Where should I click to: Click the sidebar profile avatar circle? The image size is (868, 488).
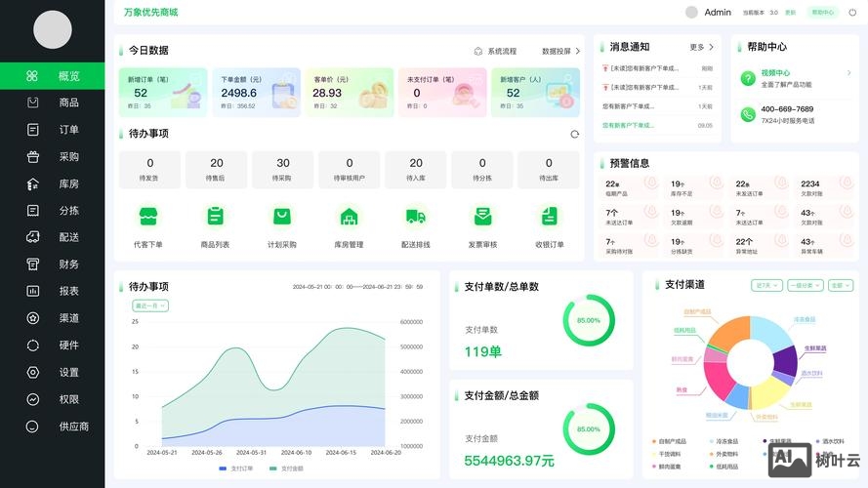pos(53,29)
